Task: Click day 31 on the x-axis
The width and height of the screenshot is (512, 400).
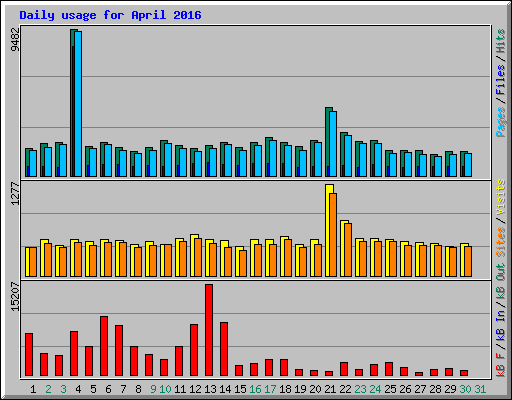Action: pos(480,389)
